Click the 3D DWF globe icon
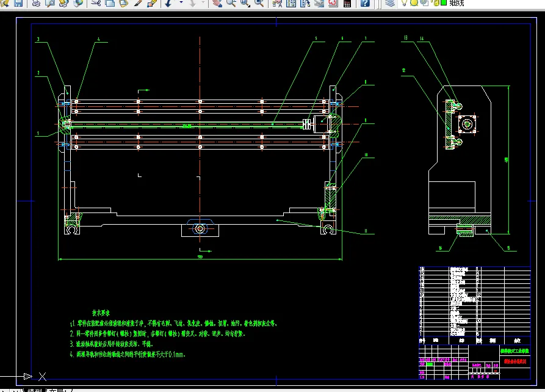Viewport: 545px width, 392px height. [x=78, y=3]
